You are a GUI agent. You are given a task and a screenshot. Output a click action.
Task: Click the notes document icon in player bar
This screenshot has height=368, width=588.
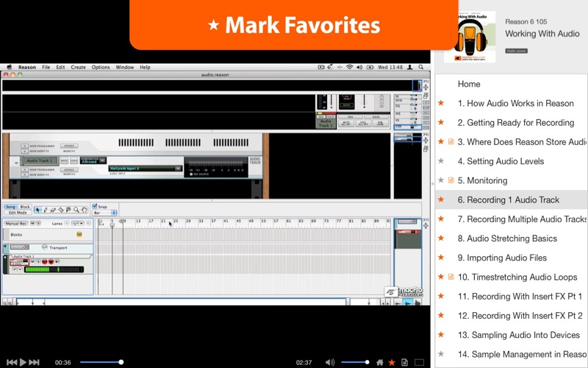click(404, 362)
